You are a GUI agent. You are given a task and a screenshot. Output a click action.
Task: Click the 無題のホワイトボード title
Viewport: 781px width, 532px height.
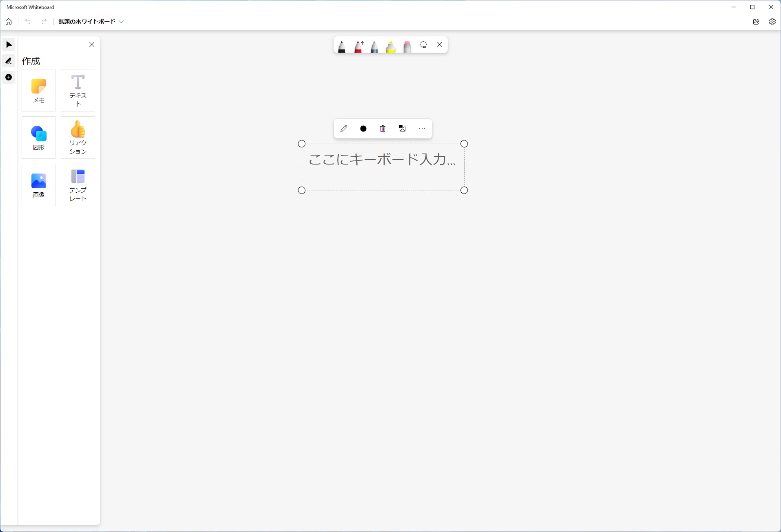(x=87, y=22)
